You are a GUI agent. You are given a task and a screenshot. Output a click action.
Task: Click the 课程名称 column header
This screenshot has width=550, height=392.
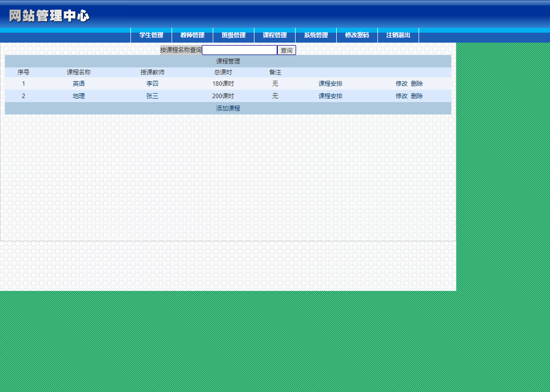coord(78,72)
